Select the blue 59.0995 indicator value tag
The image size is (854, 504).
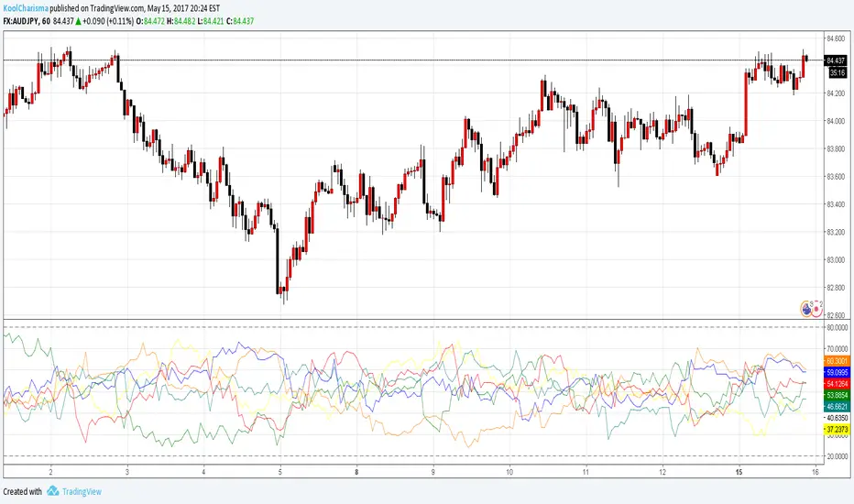coord(837,373)
